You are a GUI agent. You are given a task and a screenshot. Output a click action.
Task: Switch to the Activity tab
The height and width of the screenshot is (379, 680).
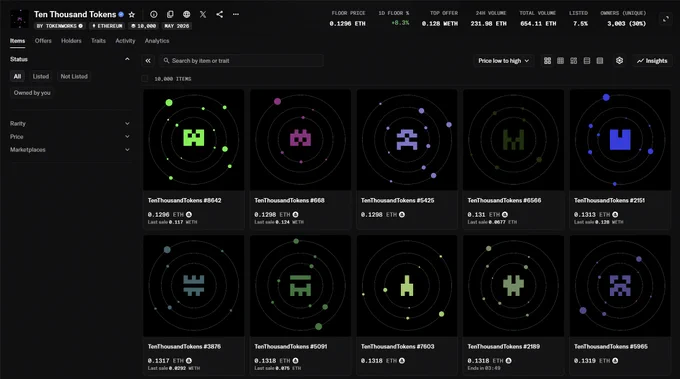[125, 41]
